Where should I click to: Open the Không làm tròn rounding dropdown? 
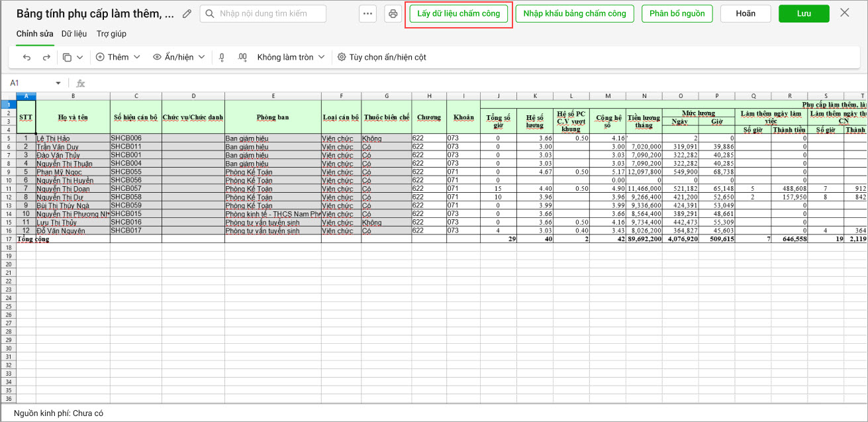291,58
